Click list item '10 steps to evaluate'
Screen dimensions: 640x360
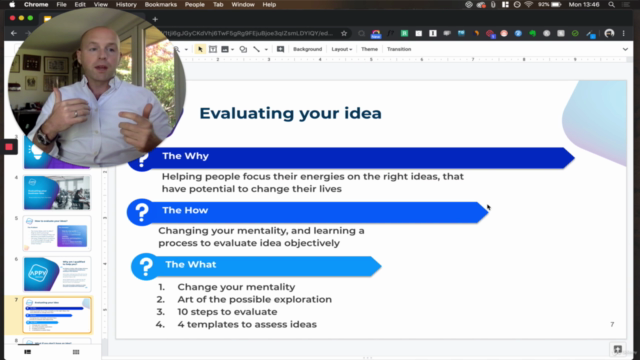(227, 312)
